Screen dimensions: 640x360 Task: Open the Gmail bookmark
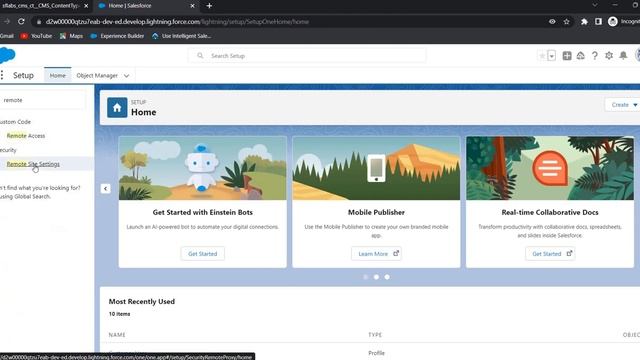7,36
